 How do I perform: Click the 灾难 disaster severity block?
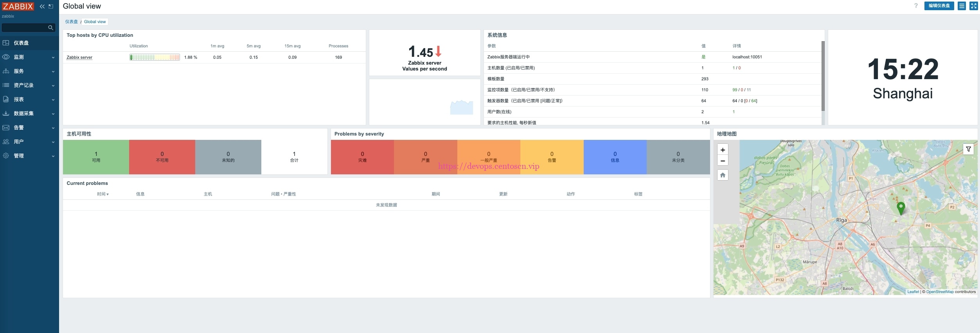pos(362,157)
